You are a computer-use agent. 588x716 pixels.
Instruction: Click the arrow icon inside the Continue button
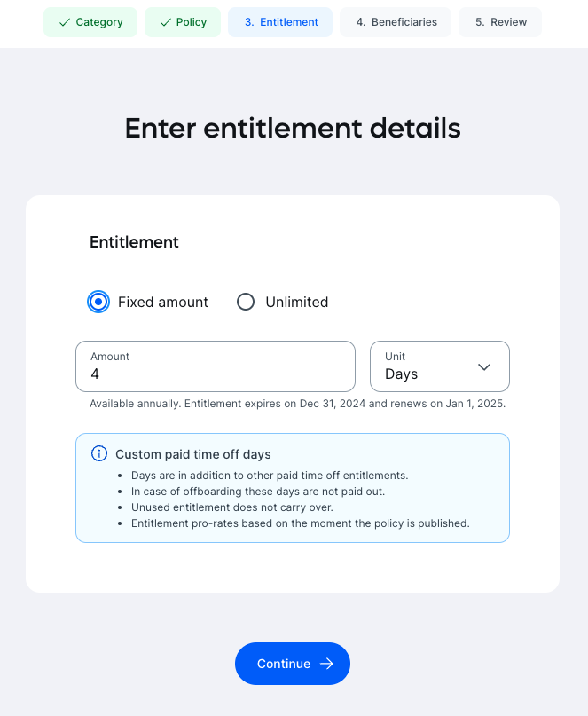(x=326, y=664)
